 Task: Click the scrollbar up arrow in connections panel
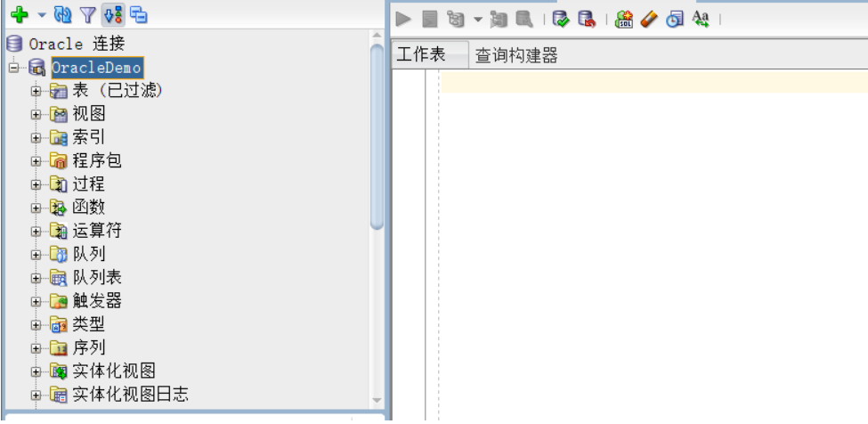click(x=377, y=36)
